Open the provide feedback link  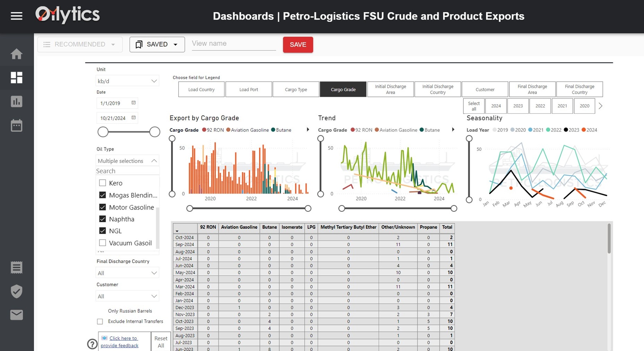point(120,342)
